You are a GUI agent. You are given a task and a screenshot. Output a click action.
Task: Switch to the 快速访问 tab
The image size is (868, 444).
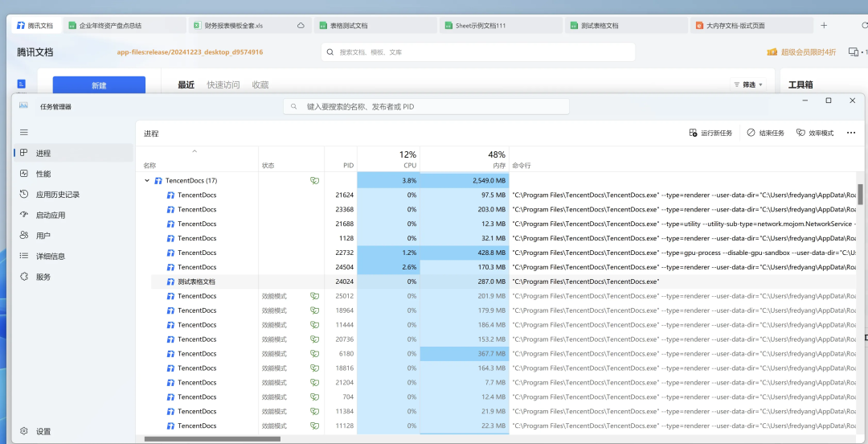click(223, 84)
